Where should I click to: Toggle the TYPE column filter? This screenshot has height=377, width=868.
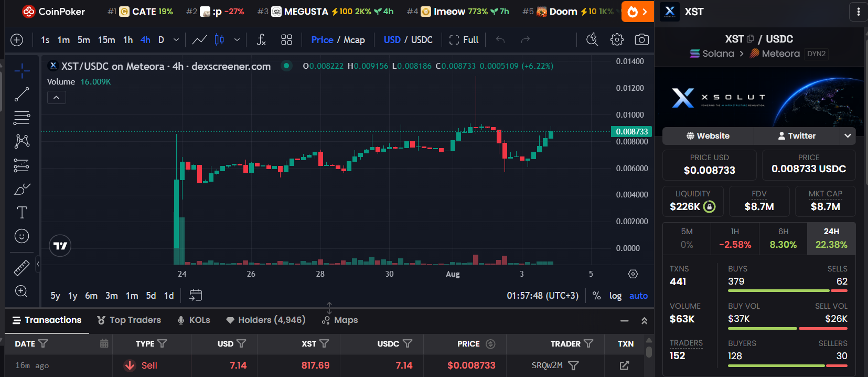coord(162,343)
